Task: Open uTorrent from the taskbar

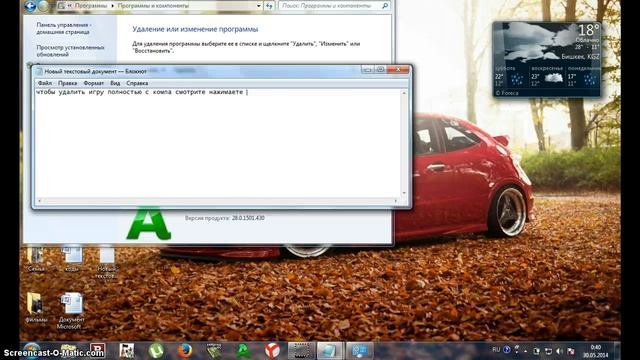Action: 156,351
